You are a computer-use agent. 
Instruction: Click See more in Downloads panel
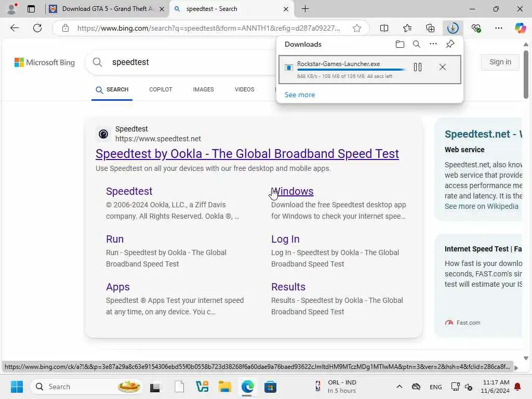[x=300, y=95]
